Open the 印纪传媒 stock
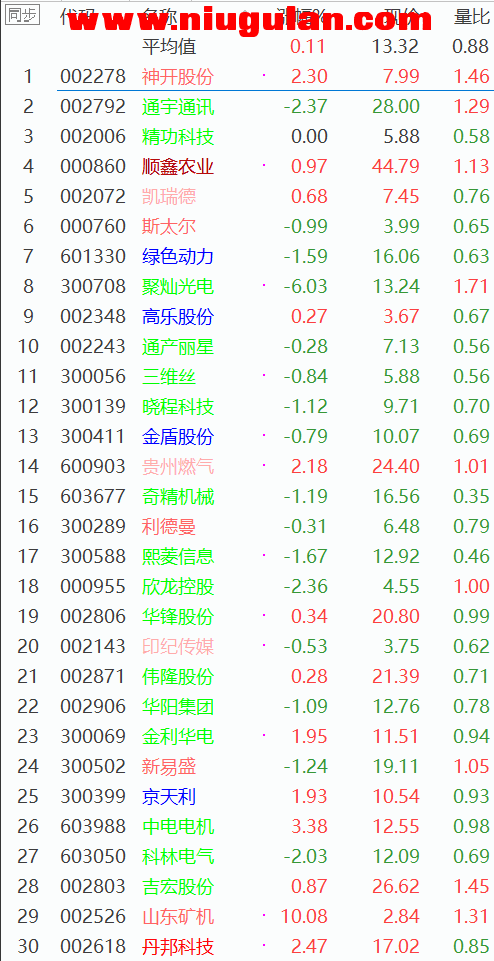The width and height of the screenshot is (494, 961). coord(178,647)
